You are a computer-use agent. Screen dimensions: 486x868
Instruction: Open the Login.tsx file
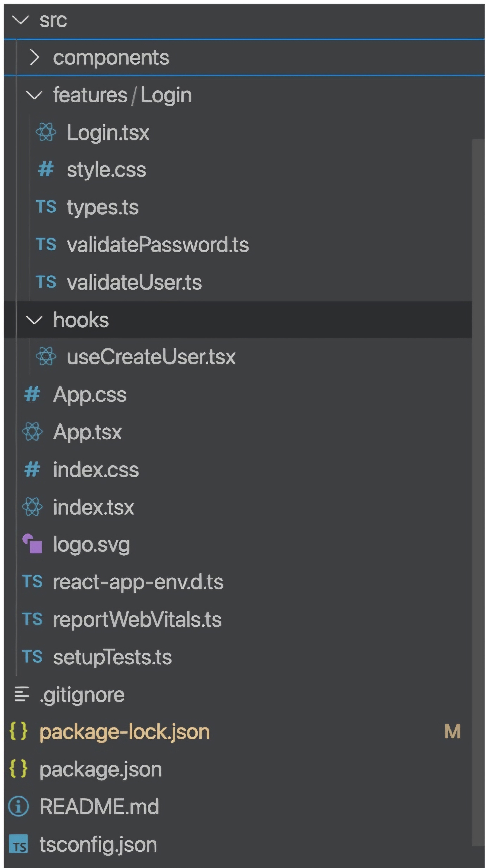[108, 133]
